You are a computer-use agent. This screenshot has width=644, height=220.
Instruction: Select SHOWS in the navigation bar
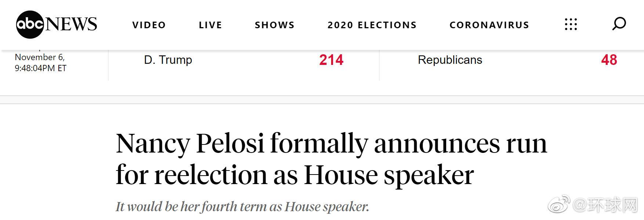tap(275, 25)
